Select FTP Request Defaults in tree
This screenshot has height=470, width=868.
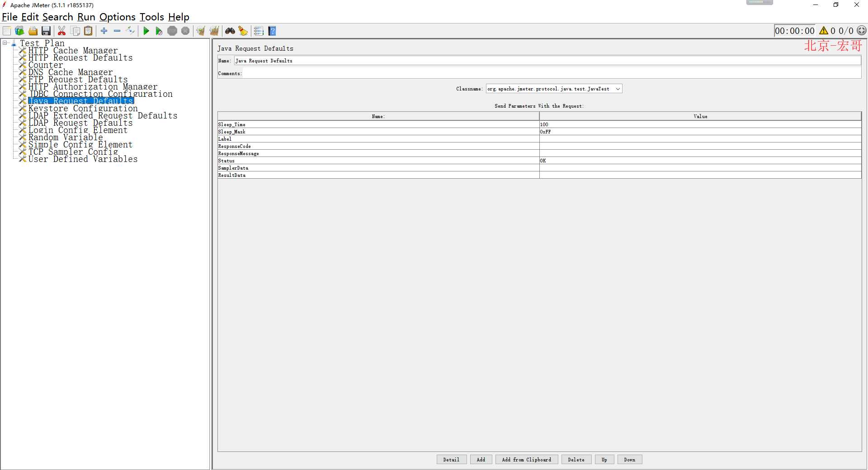(78, 80)
